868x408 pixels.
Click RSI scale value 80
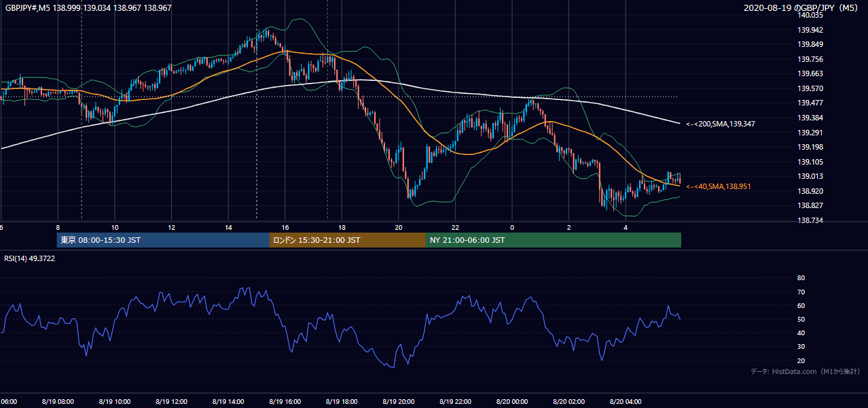(x=801, y=278)
